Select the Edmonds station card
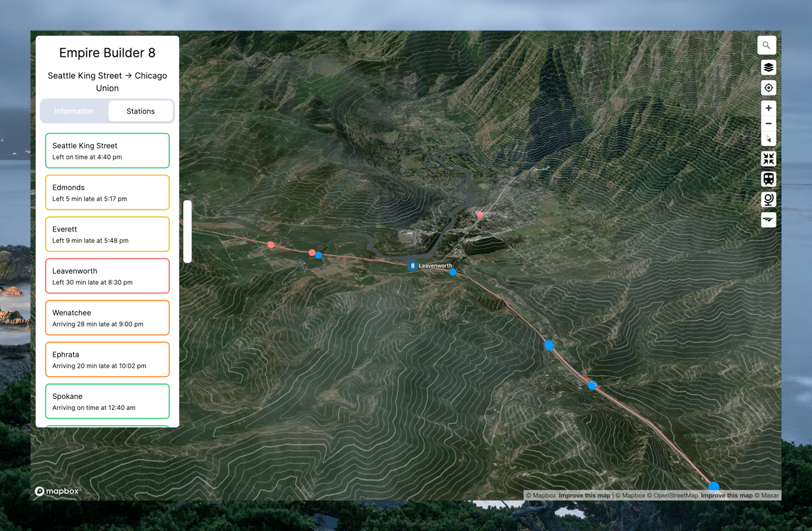812x531 pixels. pos(107,193)
